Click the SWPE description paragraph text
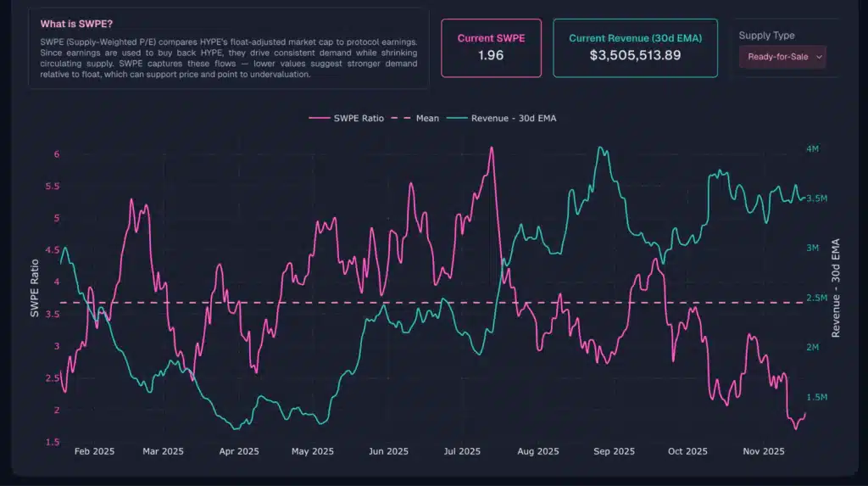 [x=227, y=58]
